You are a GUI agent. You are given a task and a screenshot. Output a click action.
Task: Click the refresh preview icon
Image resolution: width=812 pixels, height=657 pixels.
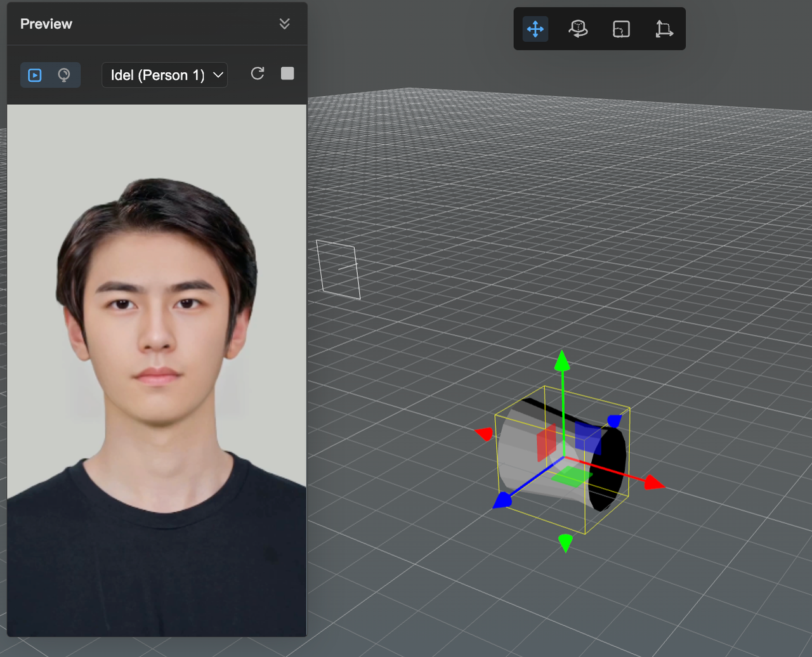[x=258, y=74]
